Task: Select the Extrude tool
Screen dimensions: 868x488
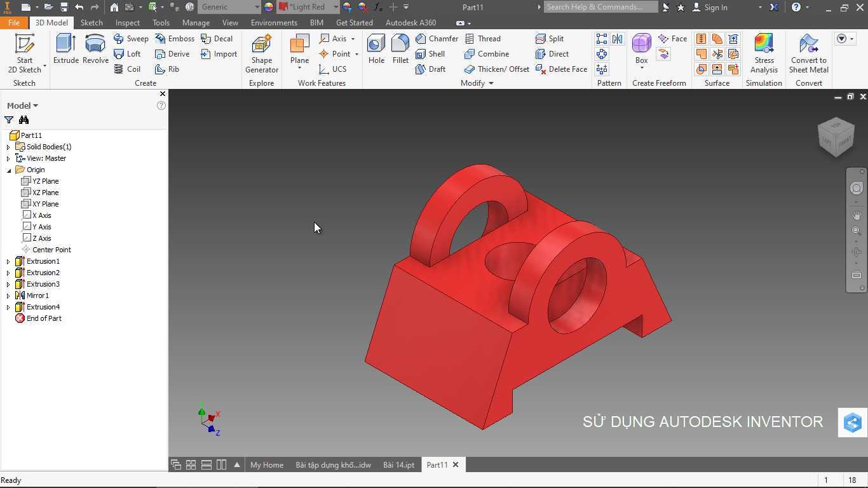Action: (65, 50)
